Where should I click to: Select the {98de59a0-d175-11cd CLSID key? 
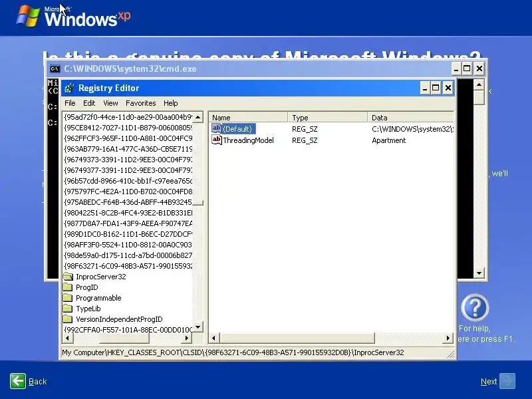pyautogui.click(x=128, y=255)
